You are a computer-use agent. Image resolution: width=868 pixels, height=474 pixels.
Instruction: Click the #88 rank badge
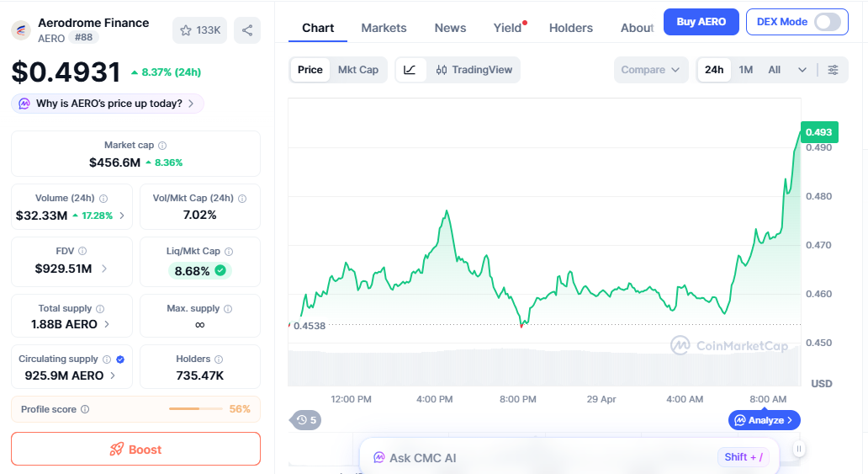coord(83,37)
